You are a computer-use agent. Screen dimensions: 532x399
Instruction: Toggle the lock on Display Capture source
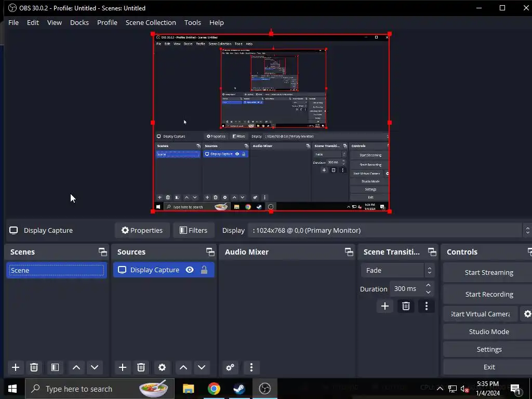pos(204,270)
